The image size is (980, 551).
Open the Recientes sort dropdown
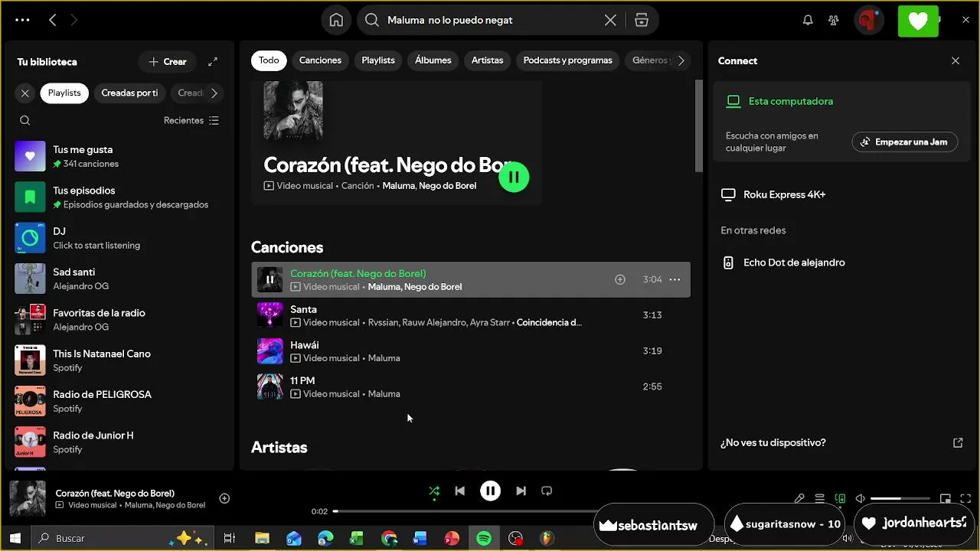191,120
